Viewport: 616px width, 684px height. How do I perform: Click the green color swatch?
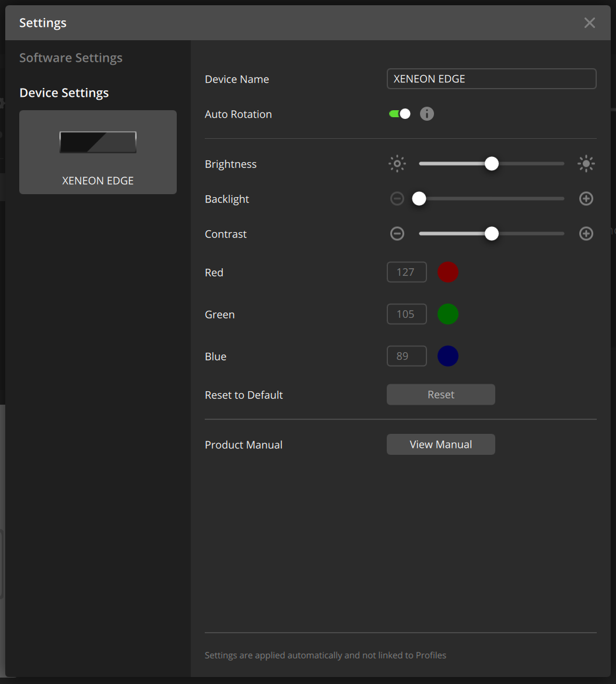point(448,314)
